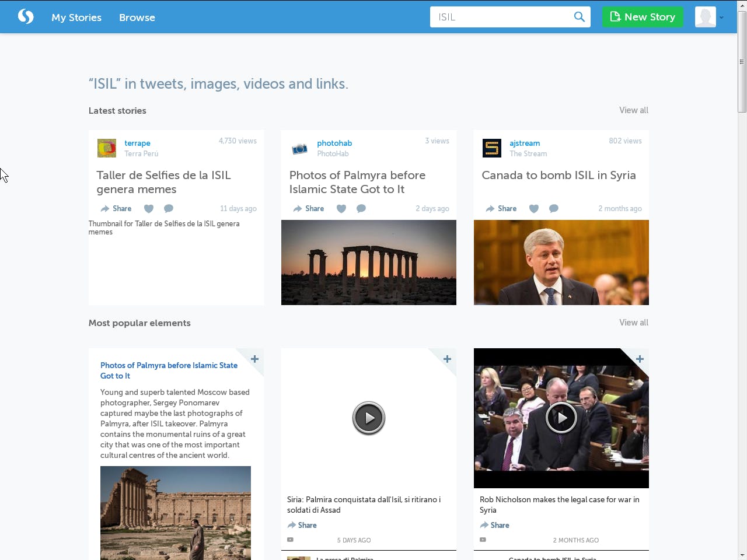The image size is (747, 560).
Task: Create a story with the New Story button
Action: click(x=643, y=17)
